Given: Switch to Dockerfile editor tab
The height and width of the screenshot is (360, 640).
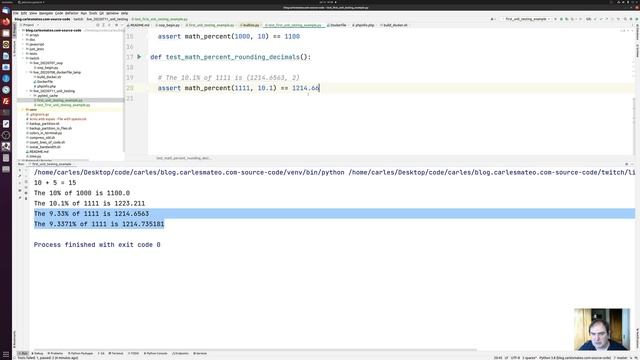Looking at the screenshot, I should click(337, 25).
